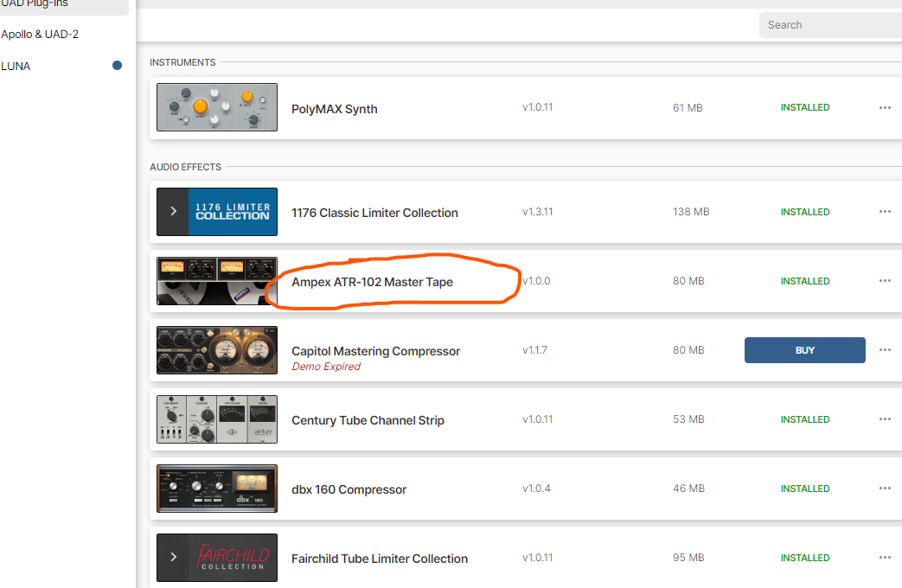Click the INSTRUMENTS section header

pyautogui.click(x=182, y=62)
